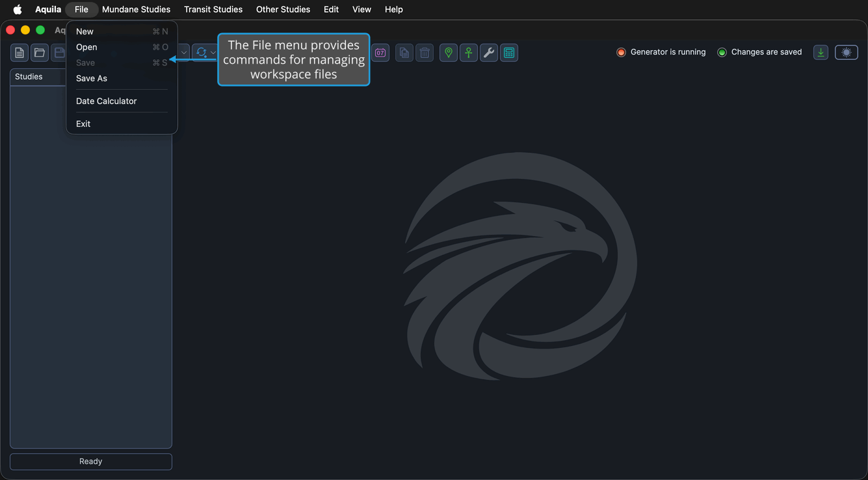
Task: Click the green ankh symbol icon
Action: pos(469,53)
